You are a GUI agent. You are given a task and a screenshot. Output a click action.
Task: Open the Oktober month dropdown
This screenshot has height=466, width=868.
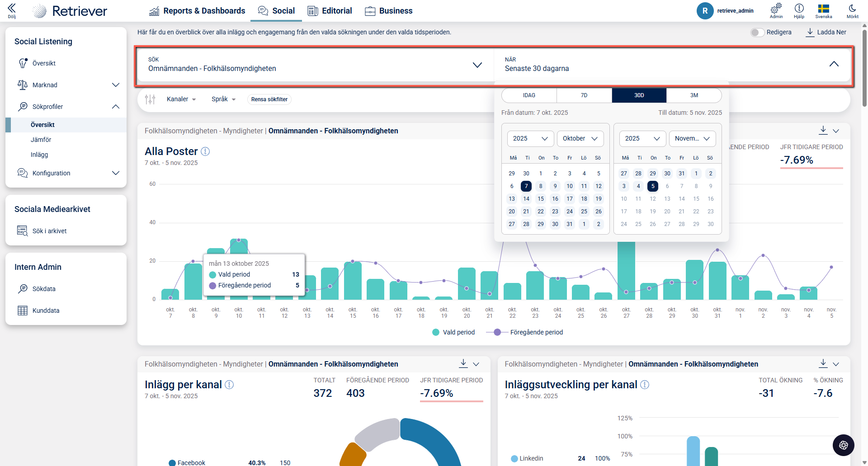click(580, 139)
